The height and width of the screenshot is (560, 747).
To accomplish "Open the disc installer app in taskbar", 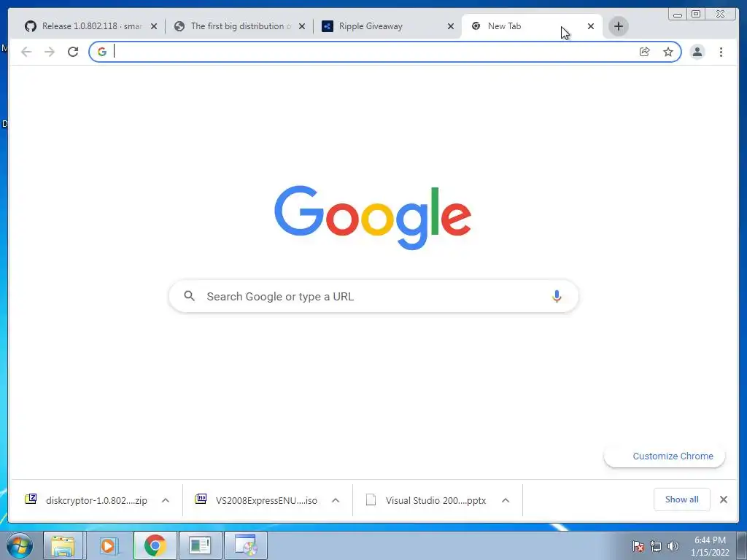I will (x=245, y=545).
